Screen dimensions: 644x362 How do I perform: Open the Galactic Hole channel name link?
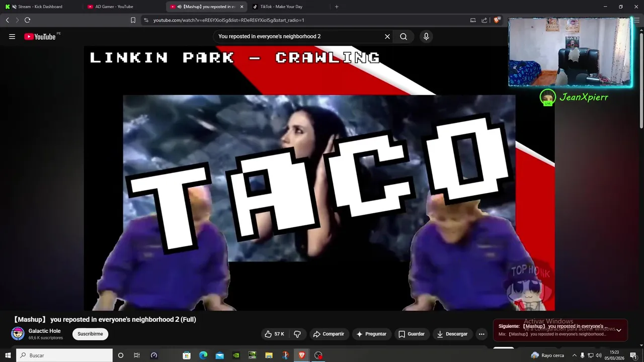point(44,331)
